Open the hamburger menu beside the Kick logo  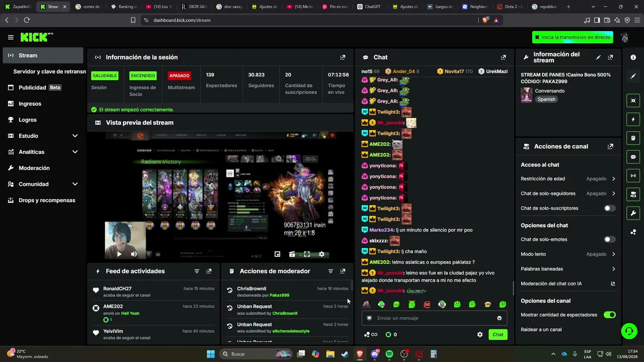coord(11,37)
